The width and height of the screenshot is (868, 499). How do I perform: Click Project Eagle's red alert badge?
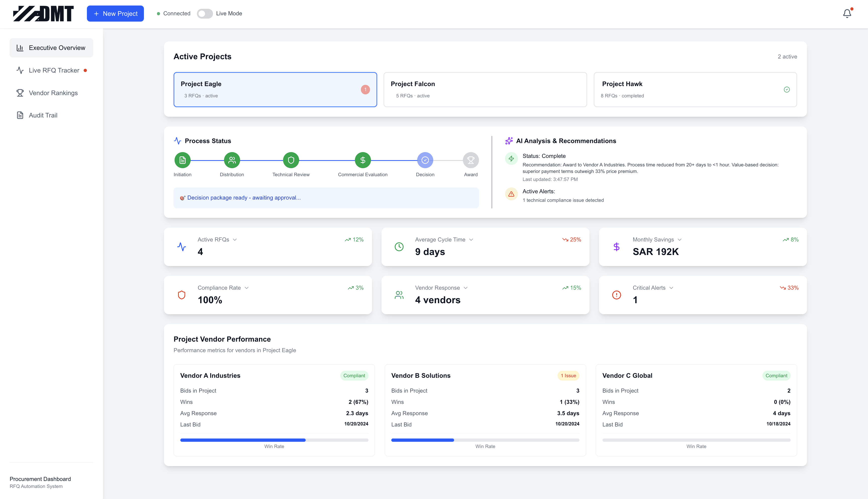tap(365, 89)
